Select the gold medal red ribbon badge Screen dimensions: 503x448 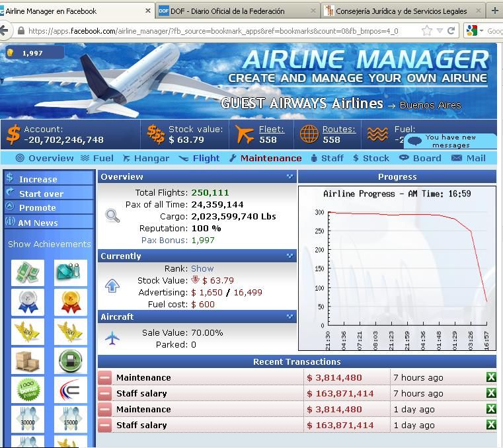pos(71,302)
